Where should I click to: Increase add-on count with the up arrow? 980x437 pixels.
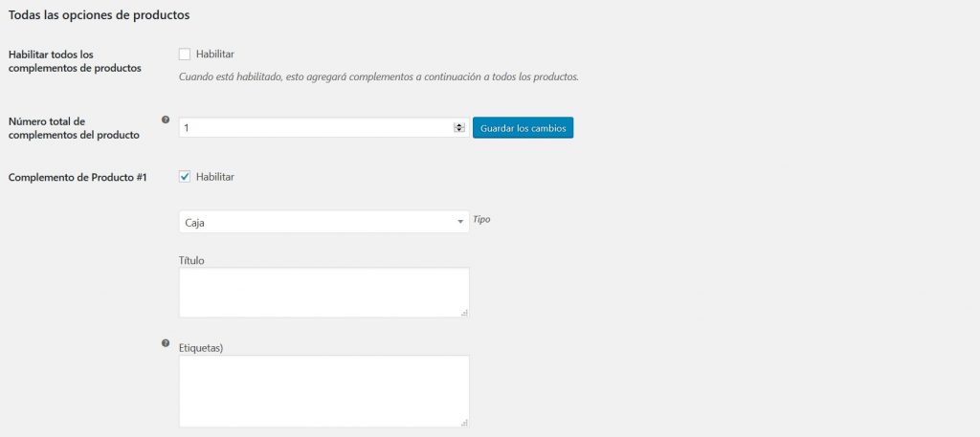coord(459,124)
